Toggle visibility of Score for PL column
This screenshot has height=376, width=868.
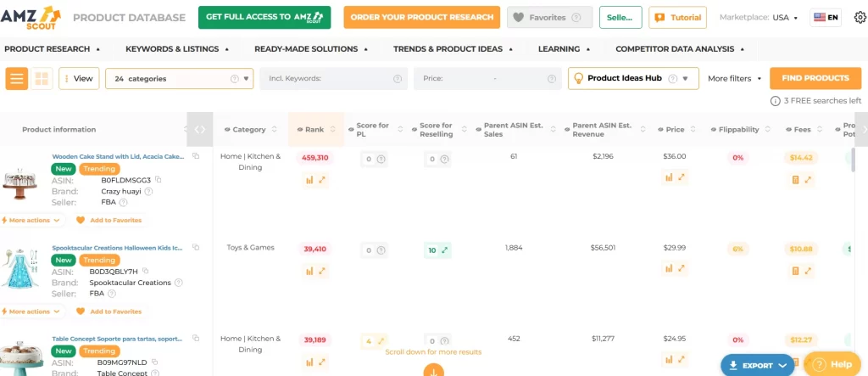click(x=351, y=129)
